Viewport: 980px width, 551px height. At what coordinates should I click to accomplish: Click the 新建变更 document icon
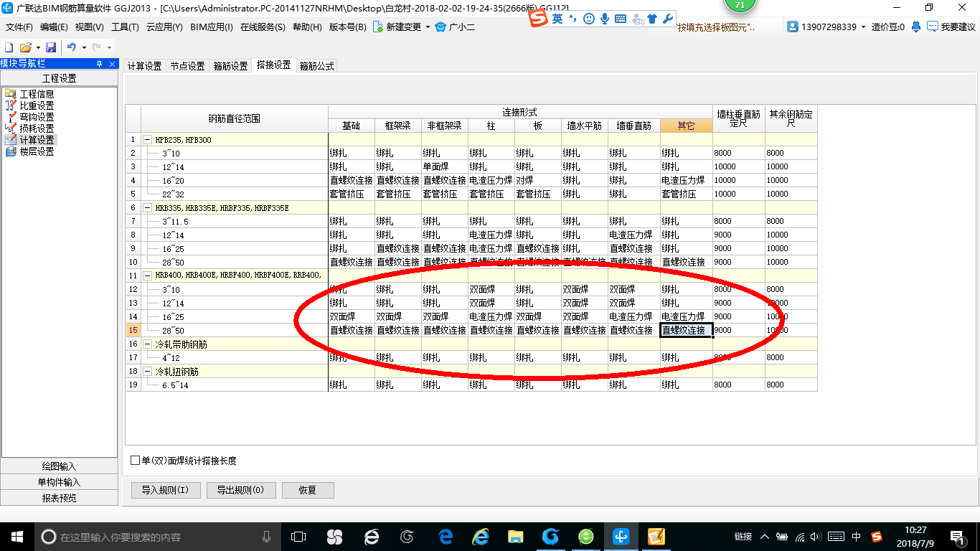(378, 27)
